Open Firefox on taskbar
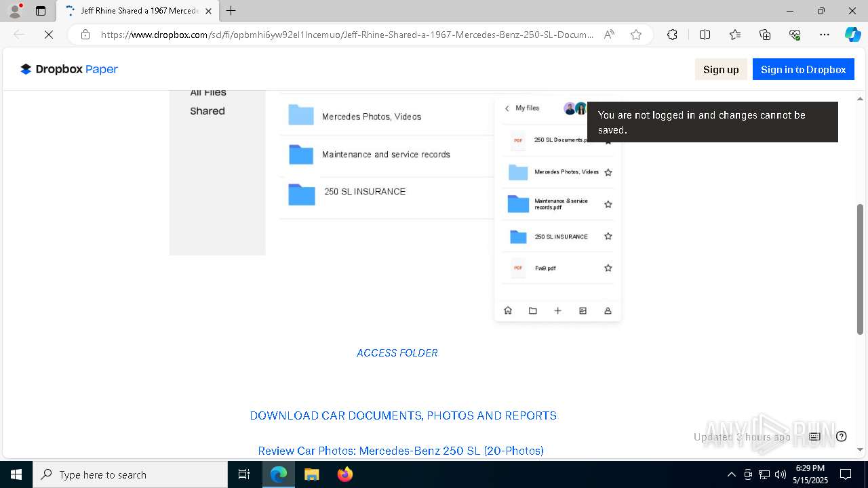 [344, 474]
